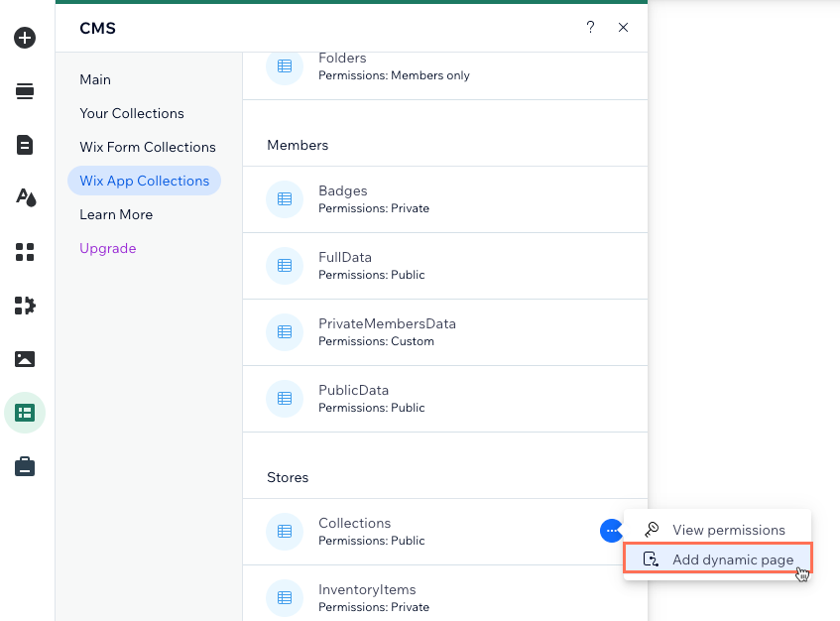Open the Sections icon in sidebar

(25, 91)
